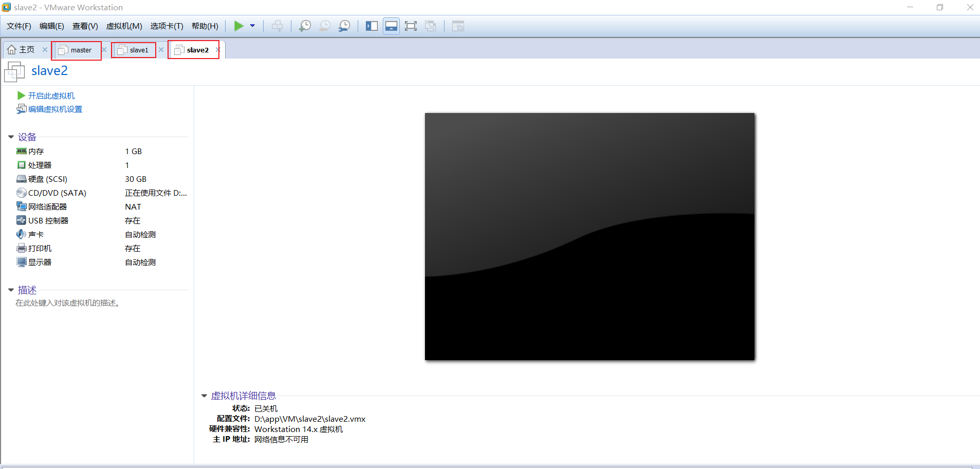
Task: Select the 30 GB hard disk value
Action: 136,179
